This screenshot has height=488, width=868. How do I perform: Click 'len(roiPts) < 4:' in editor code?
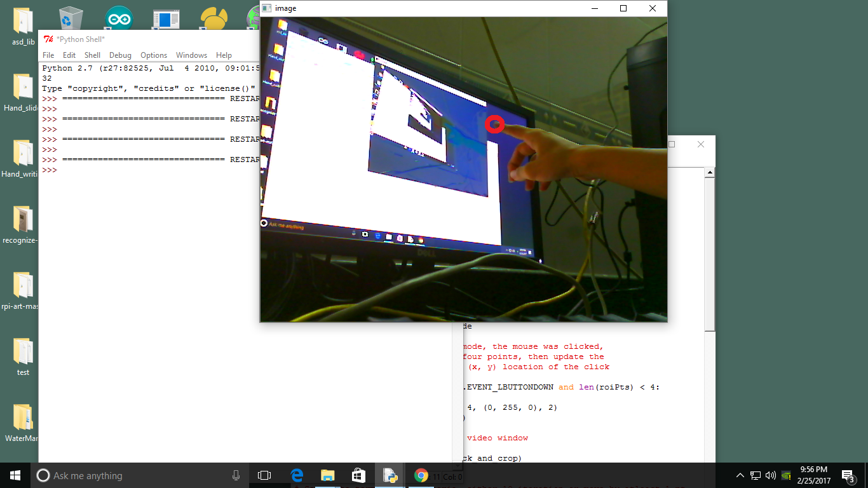click(619, 387)
